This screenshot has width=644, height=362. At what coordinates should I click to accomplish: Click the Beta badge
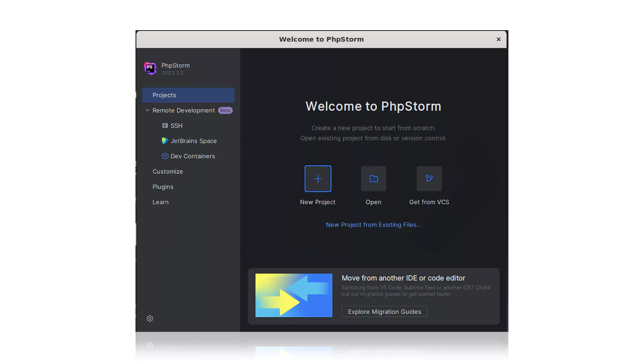225,110
